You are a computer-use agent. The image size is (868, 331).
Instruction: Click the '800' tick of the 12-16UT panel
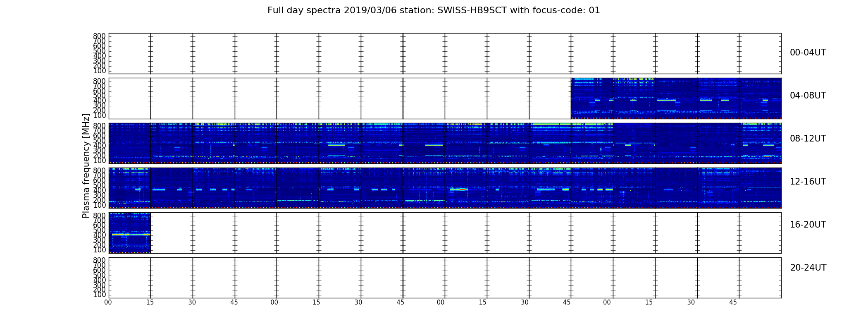[x=99, y=170]
